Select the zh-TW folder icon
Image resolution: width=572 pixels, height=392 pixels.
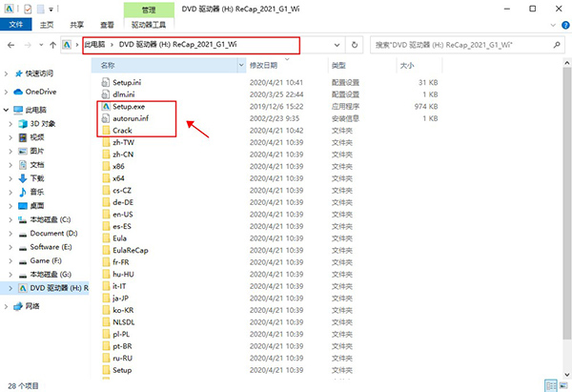point(106,142)
